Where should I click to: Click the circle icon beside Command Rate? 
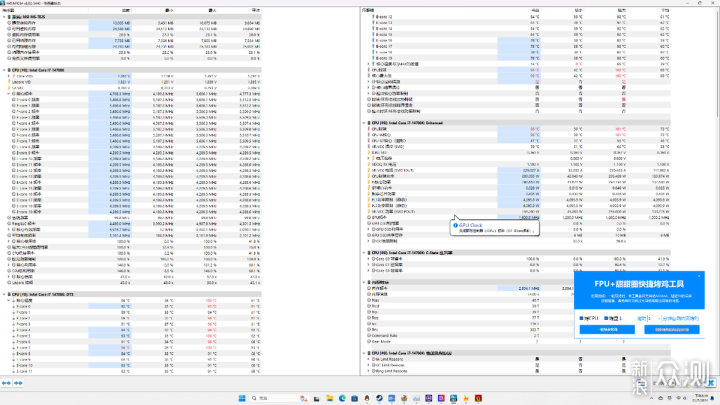tap(369, 336)
